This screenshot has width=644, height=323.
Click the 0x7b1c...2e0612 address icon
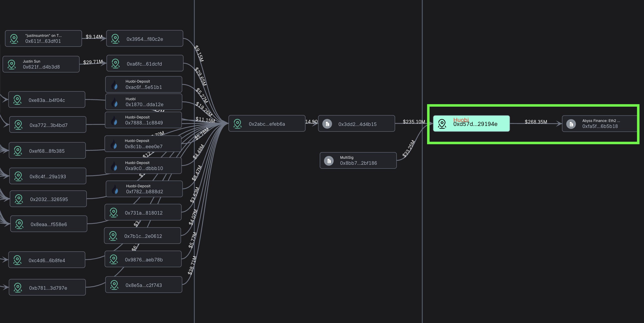click(113, 236)
